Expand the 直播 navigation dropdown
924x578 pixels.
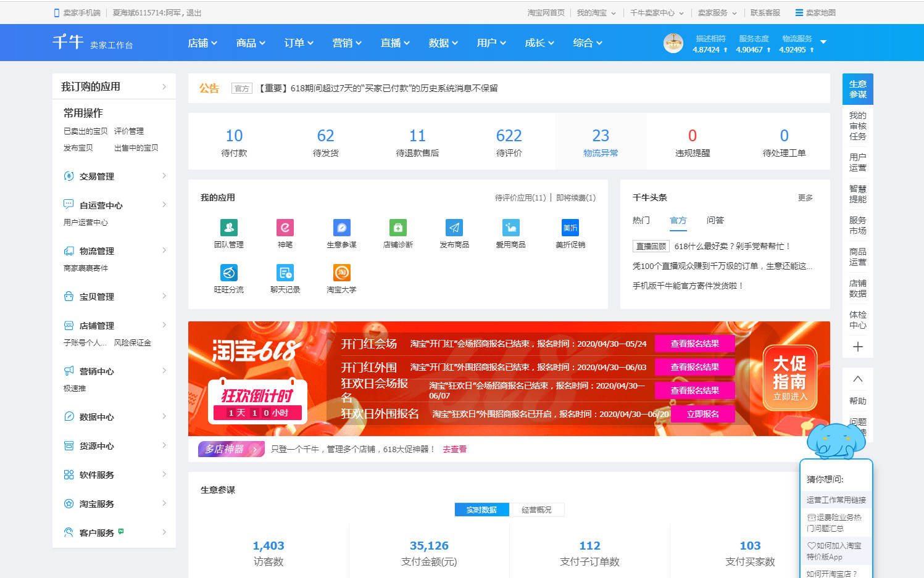pos(395,43)
